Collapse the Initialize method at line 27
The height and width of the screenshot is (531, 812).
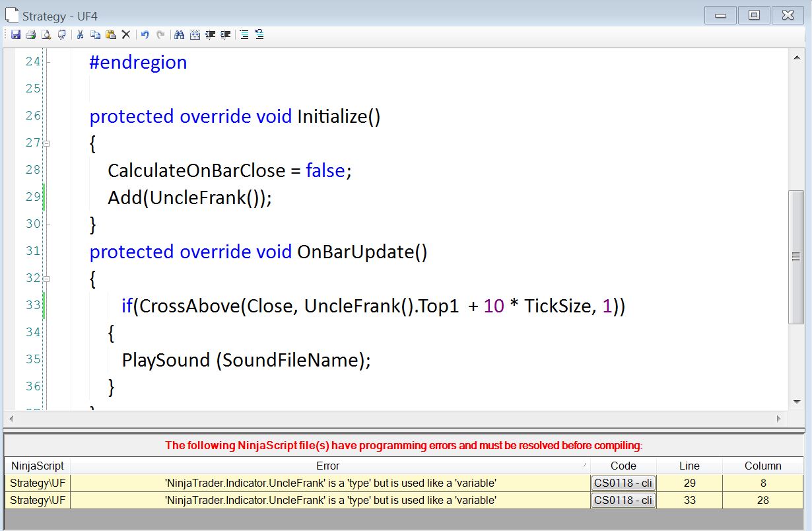46,143
